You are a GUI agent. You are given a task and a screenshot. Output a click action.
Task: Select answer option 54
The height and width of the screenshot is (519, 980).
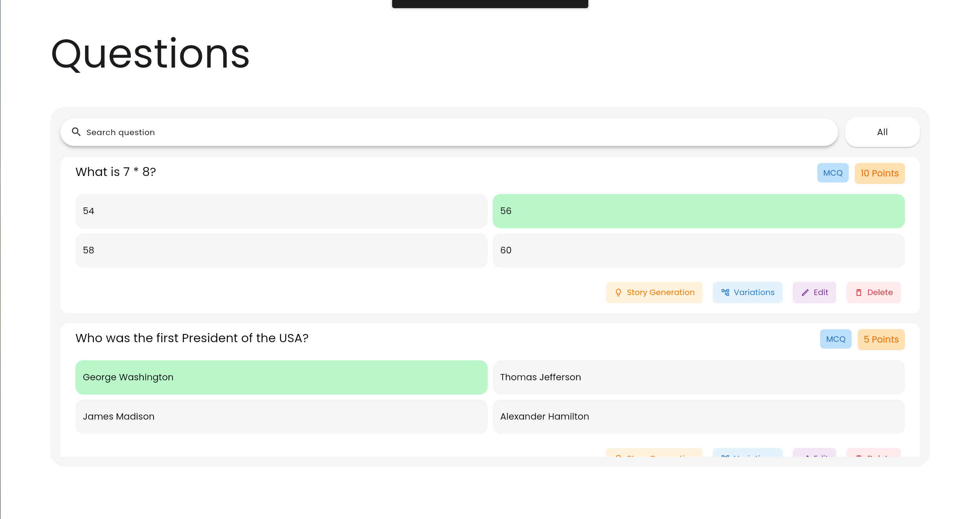coord(281,211)
